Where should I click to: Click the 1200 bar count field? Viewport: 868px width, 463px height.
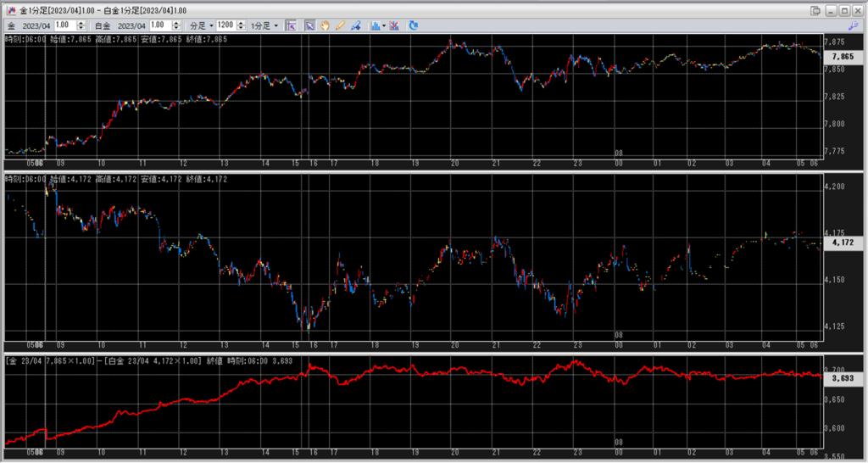pyautogui.click(x=225, y=25)
